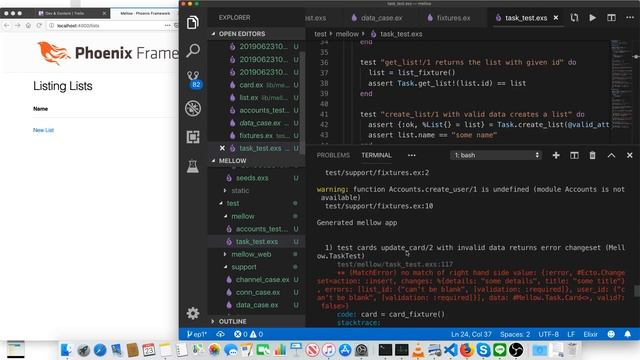
Task: Switch to the fixtures.ex tab
Action: pos(449,18)
